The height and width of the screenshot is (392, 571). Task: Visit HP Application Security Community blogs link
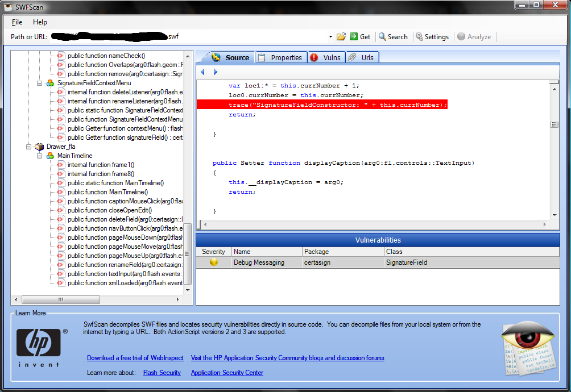point(287,358)
